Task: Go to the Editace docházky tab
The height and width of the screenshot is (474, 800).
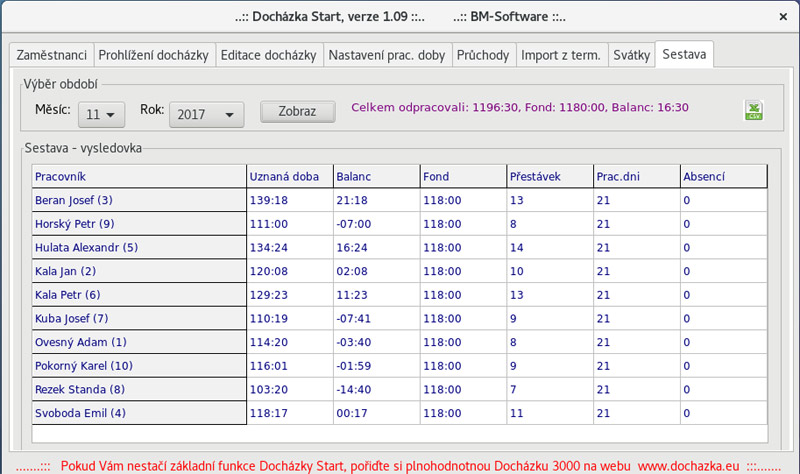Action: pos(269,55)
